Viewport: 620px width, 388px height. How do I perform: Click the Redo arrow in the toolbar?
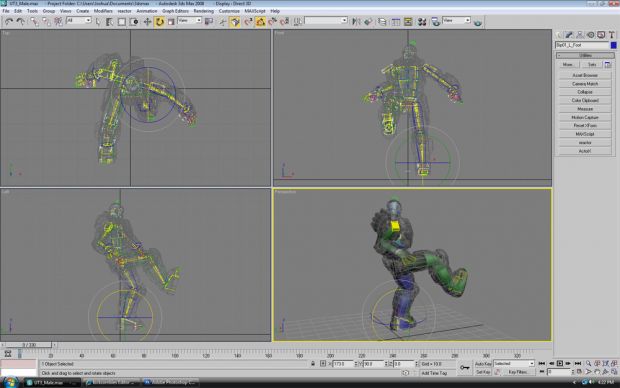pyautogui.click(x=21, y=22)
